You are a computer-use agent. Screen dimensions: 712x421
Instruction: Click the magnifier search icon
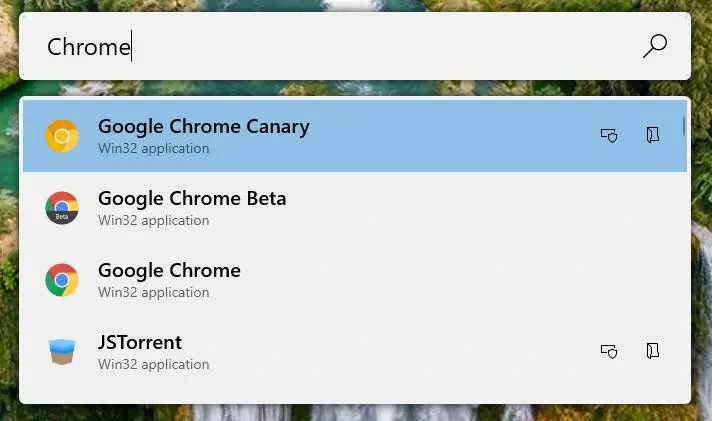click(x=655, y=45)
